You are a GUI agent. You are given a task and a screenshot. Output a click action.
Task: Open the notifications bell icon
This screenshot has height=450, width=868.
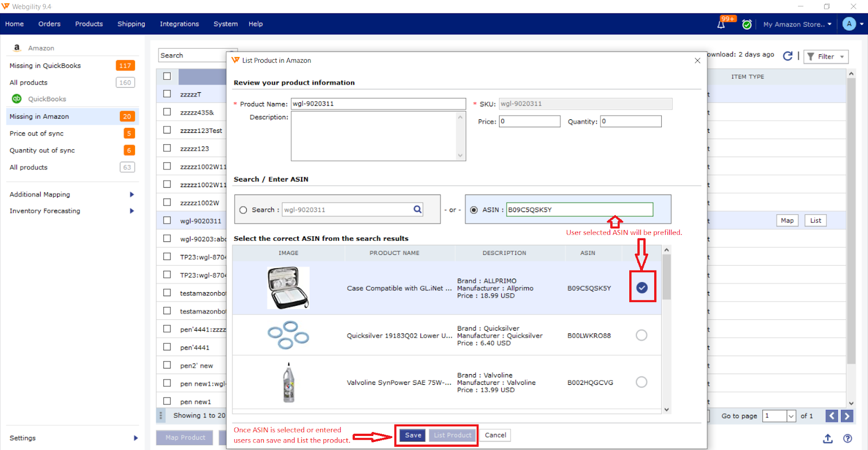click(721, 24)
